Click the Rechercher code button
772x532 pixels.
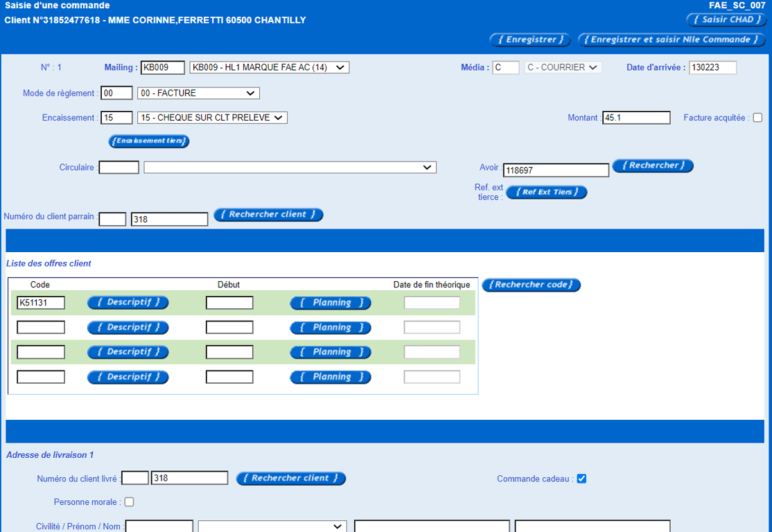point(532,285)
